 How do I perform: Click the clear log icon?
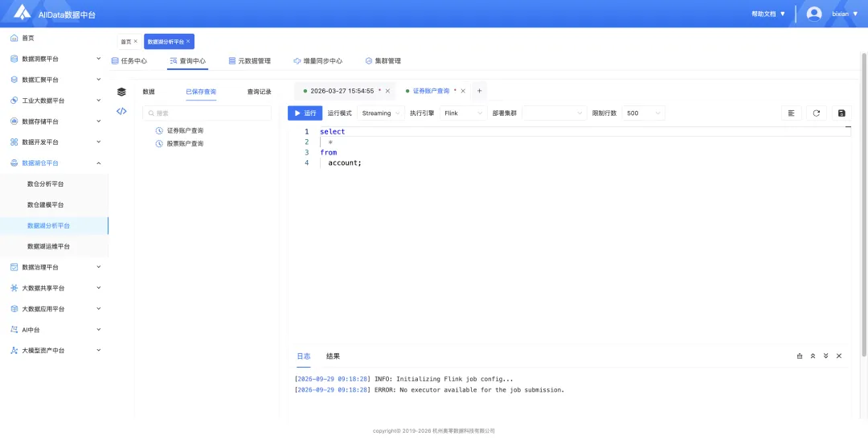(800, 356)
